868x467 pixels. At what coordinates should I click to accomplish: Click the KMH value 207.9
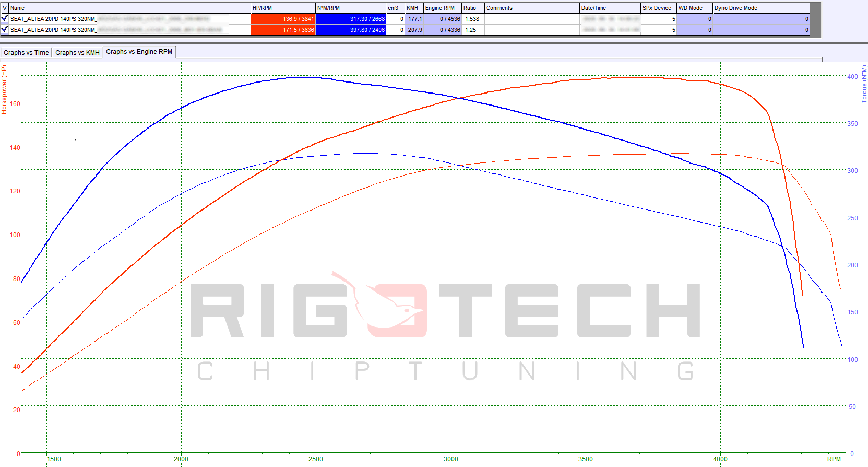(414, 30)
